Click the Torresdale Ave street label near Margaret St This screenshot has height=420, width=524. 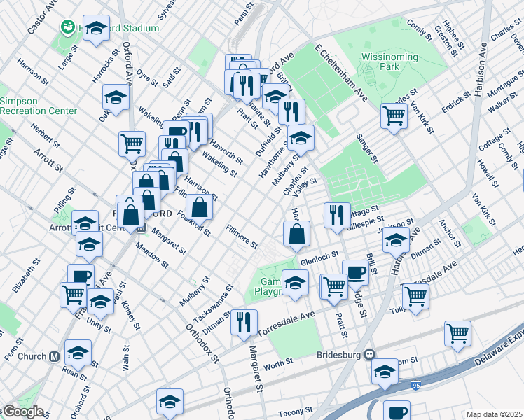click(x=286, y=323)
